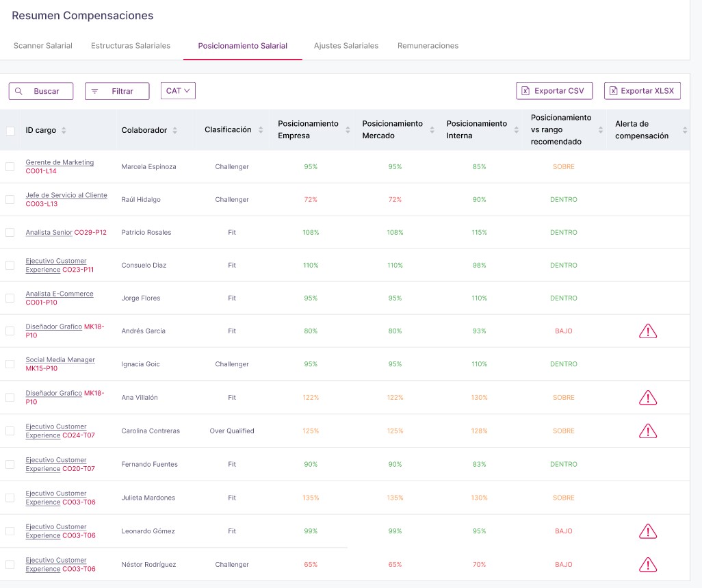Click the warning triangle in Ana Villalón's row
This screenshot has width=702, height=588.
coord(647,397)
